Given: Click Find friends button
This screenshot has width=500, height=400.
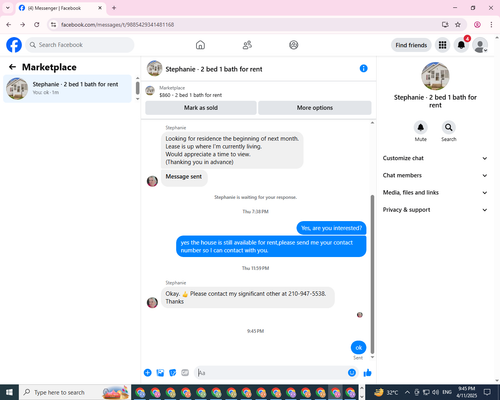Looking at the screenshot, I should pos(411,45).
